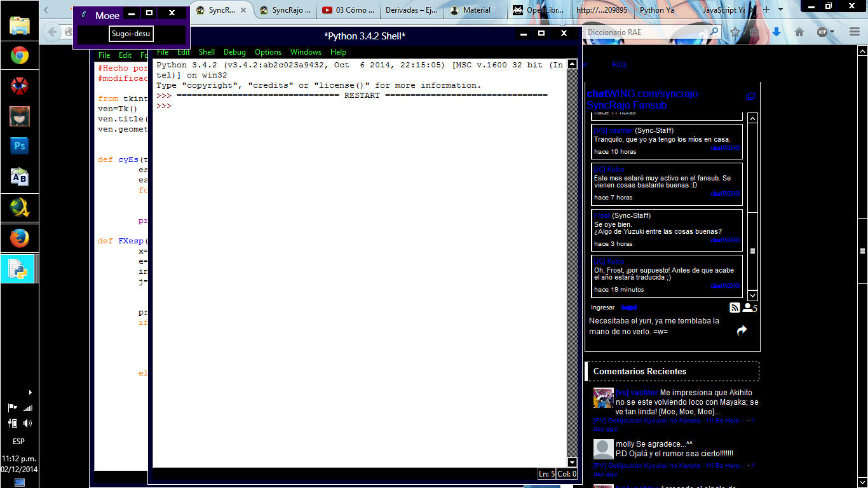Switch to the OpenLibr tab
Screen dimensions: 868x488
point(538,10)
